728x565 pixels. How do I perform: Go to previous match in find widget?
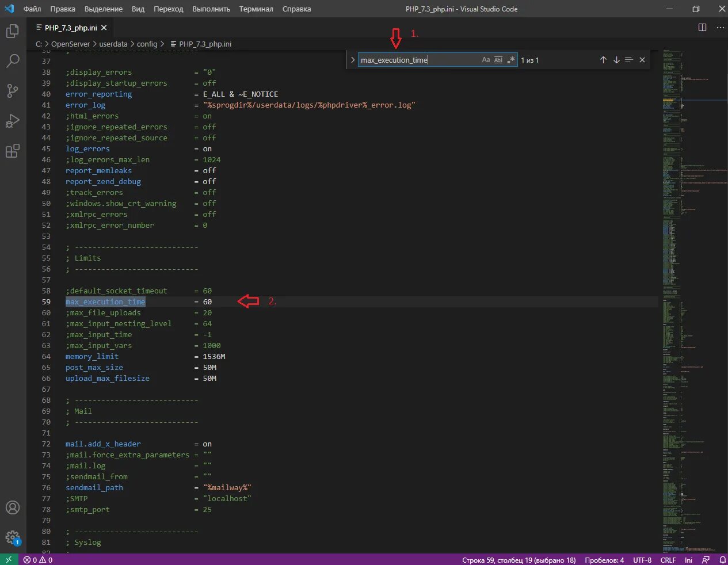click(x=603, y=60)
